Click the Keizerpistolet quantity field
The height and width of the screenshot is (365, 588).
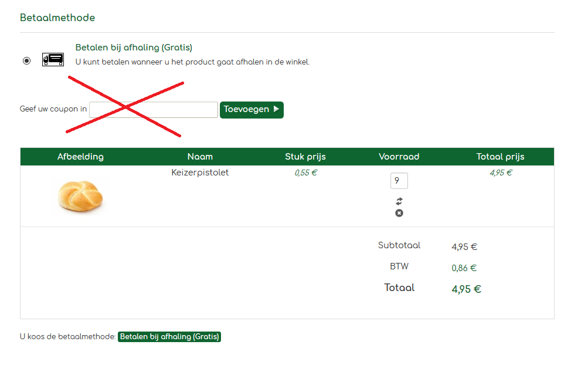(399, 181)
